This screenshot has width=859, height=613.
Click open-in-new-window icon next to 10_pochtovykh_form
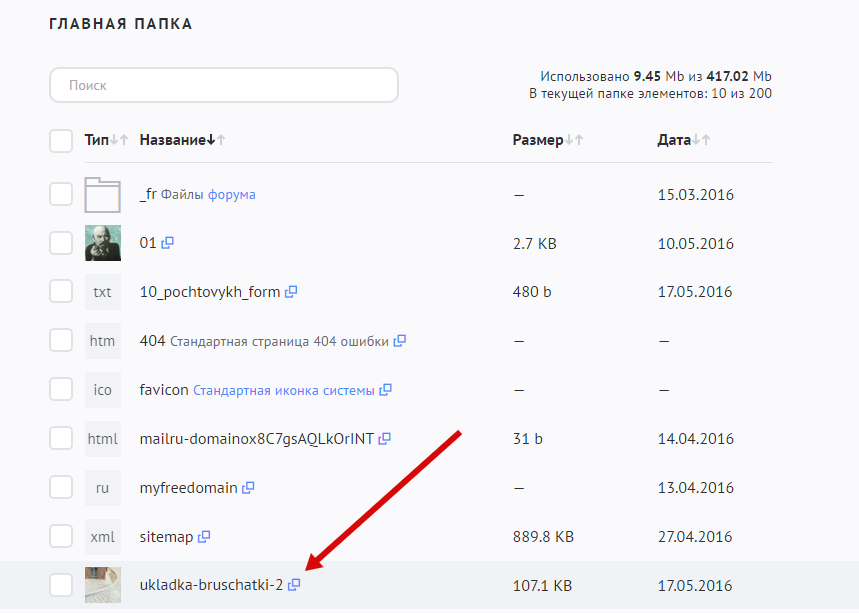pos(291,292)
